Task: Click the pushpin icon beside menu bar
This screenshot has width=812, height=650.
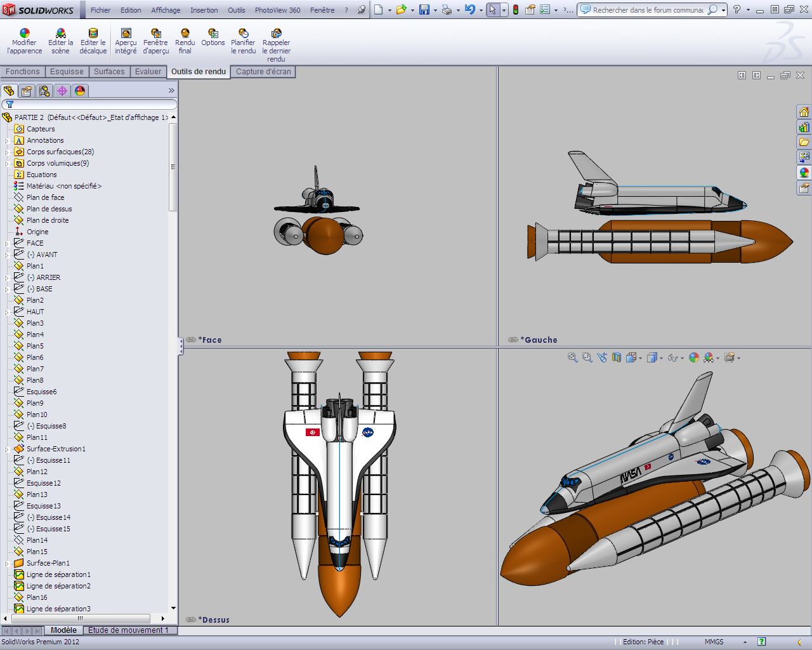Action: click(x=362, y=10)
